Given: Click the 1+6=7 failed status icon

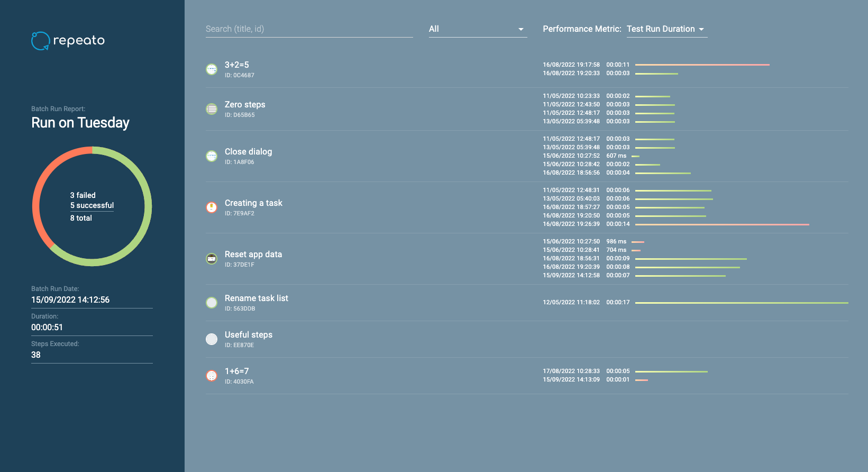Looking at the screenshot, I should 212,376.
